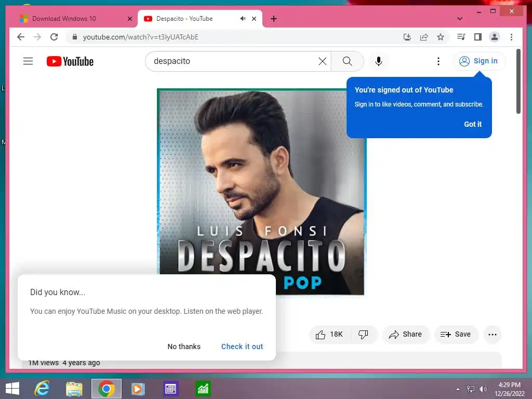This screenshot has height=399, width=532.
Task: Open Chrome side panel
Action: (x=478, y=37)
